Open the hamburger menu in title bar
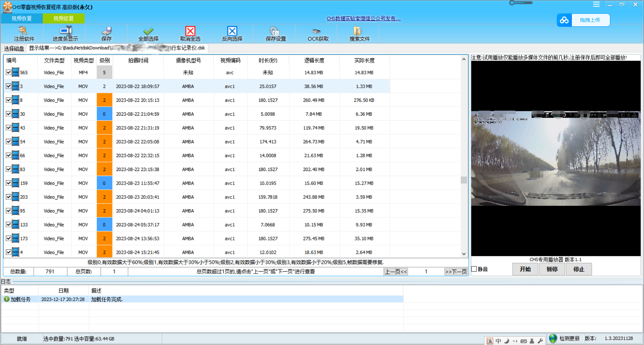The width and height of the screenshot is (644, 345). click(596, 4)
